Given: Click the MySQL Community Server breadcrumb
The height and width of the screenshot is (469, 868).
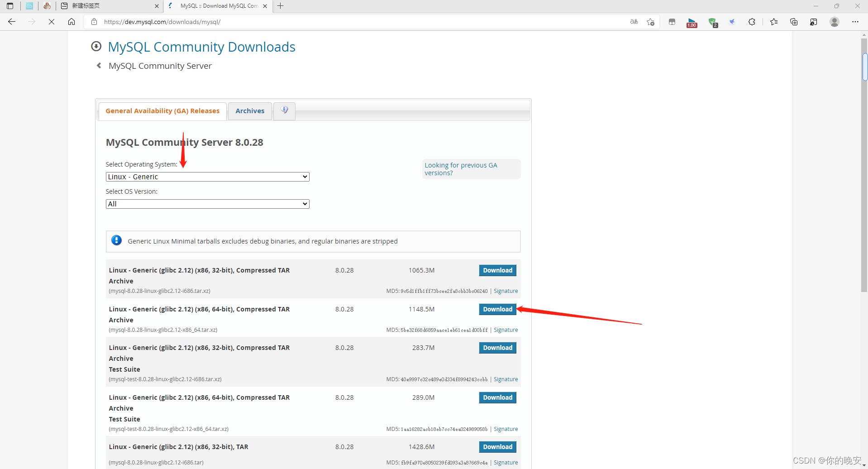Looking at the screenshot, I should click(160, 66).
